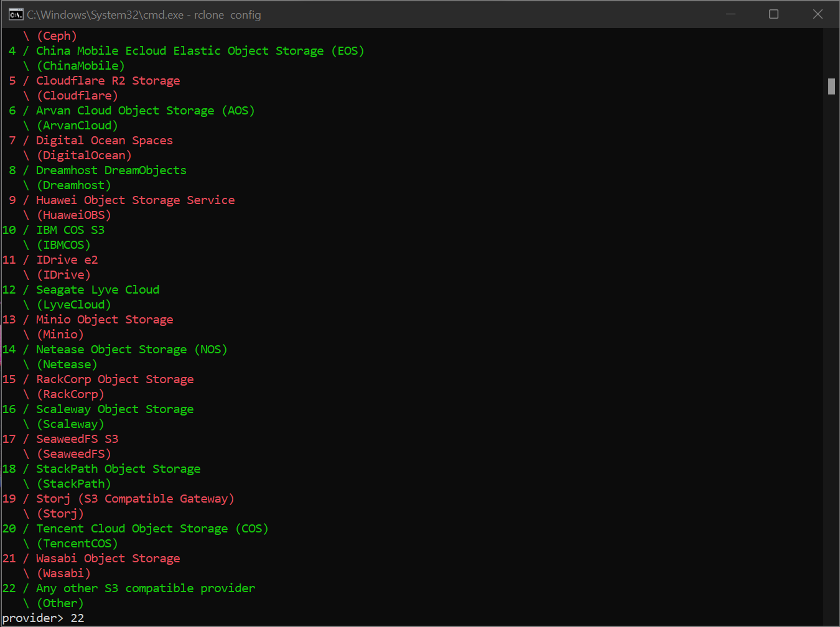Screen dimensions: 840x627
Task: Click 'Minio Object Storage' line
Action: pyautogui.click(x=105, y=320)
